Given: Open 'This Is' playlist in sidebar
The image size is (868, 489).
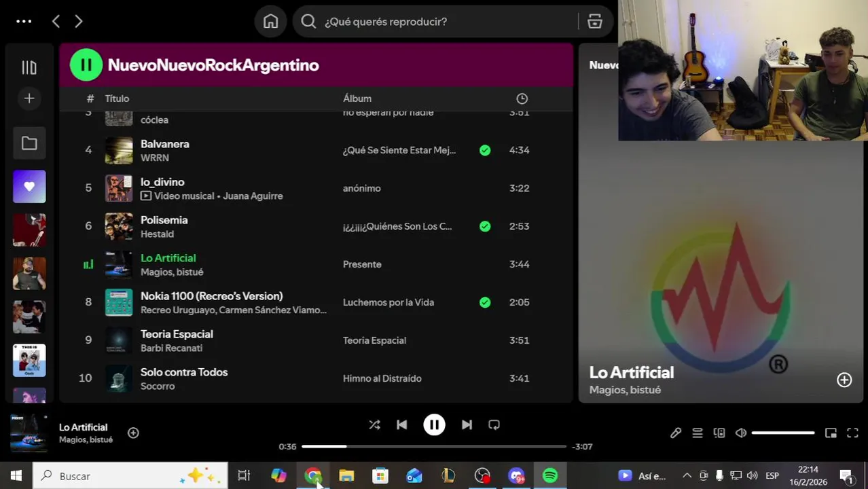Looking at the screenshot, I should tap(29, 361).
